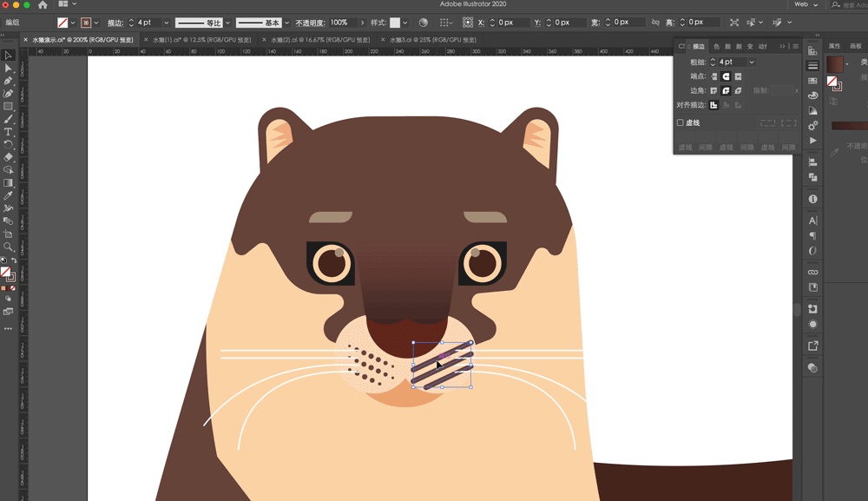Swap fill and stroke colors arrow

pyautogui.click(x=14, y=260)
